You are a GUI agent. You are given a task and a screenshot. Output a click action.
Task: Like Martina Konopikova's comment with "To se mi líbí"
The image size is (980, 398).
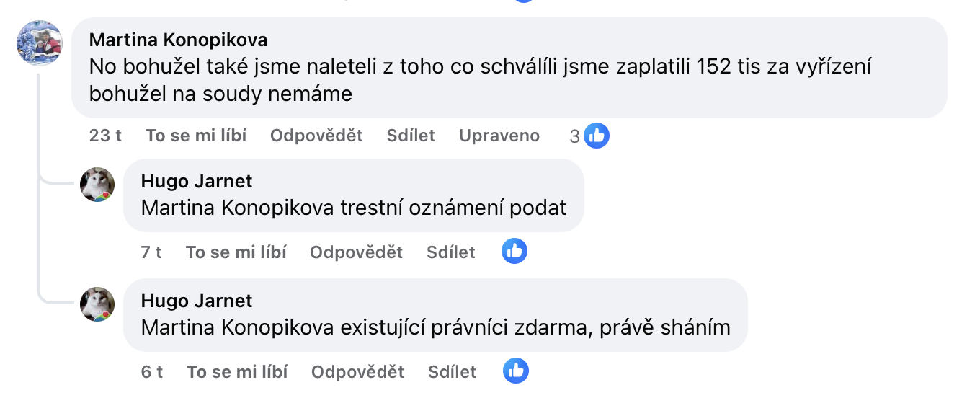coord(196,136)
